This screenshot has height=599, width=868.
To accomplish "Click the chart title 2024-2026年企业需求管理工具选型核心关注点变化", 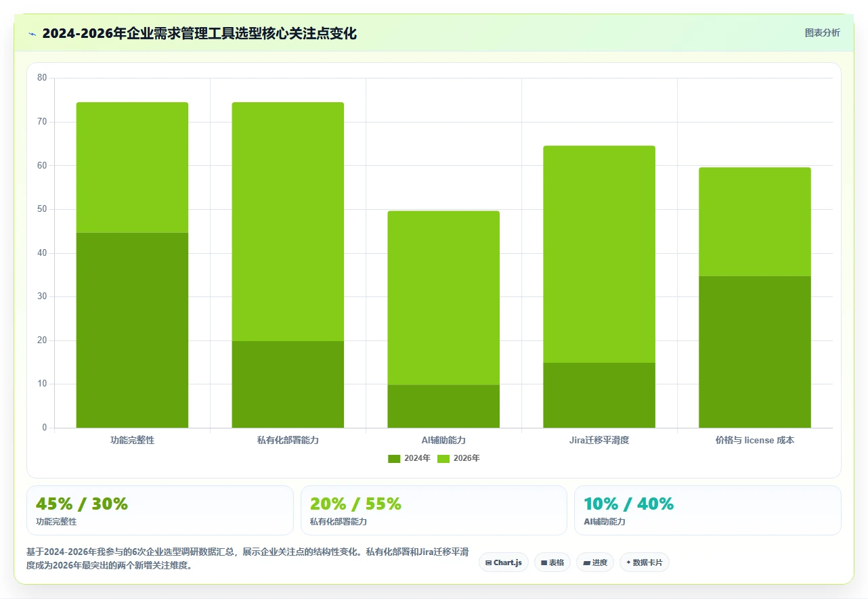I will pyautogui.click(x=199, y=33).
